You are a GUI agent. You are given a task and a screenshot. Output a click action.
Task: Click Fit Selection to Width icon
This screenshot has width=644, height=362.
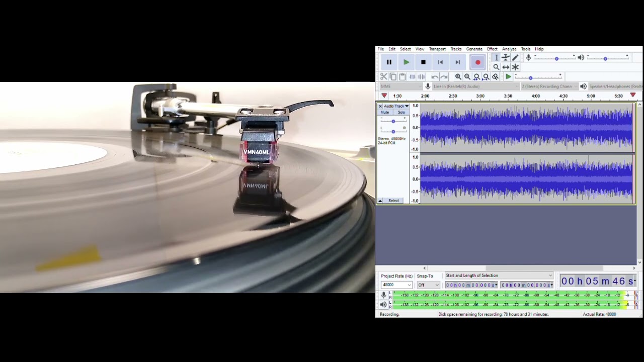coord(476,76)
